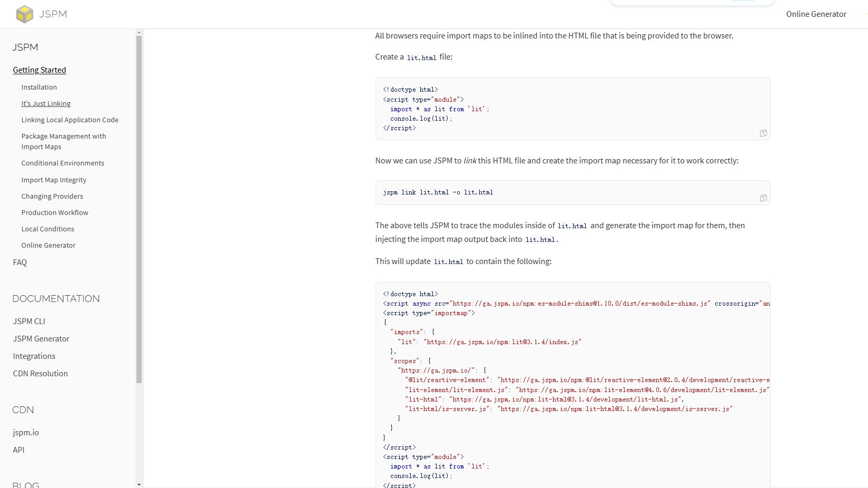
Task: Open JSPM CLI documentation
Action: click(x=29, y=321)
